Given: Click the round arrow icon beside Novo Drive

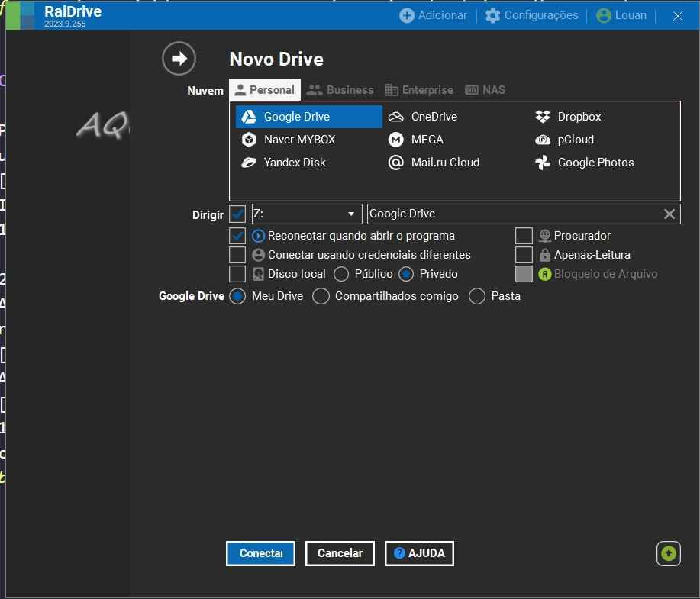Looking at the screenshot, I should [x=179, y=59].
